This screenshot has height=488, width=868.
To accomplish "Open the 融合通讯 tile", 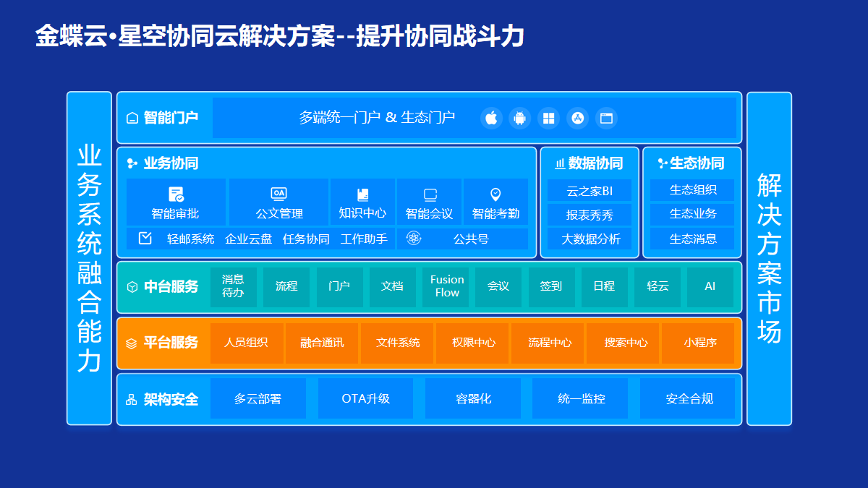I will point(322,343).
